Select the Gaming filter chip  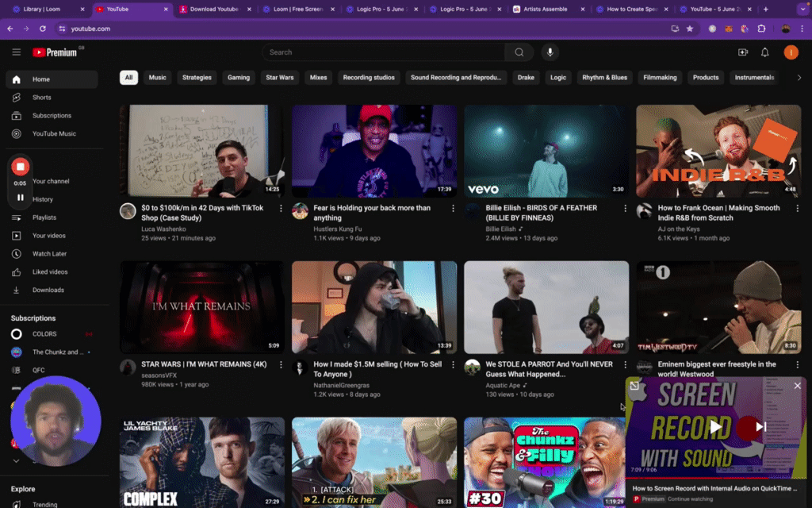239,78
